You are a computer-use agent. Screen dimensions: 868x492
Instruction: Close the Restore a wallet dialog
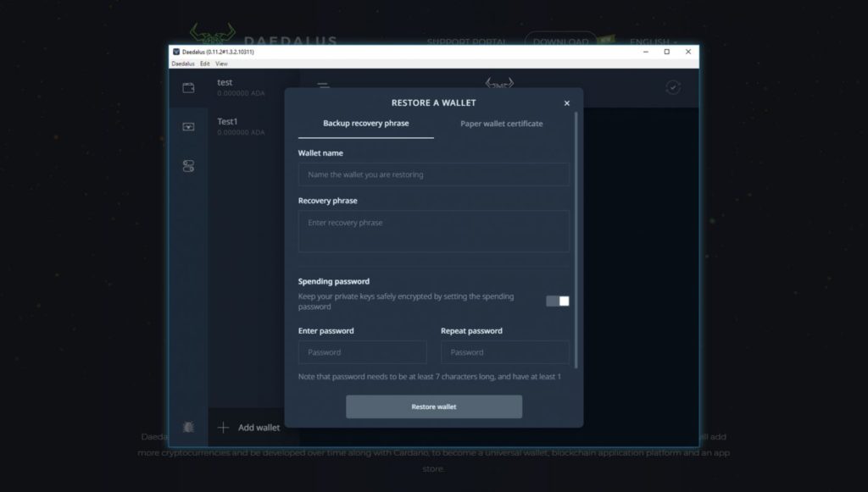567,103
